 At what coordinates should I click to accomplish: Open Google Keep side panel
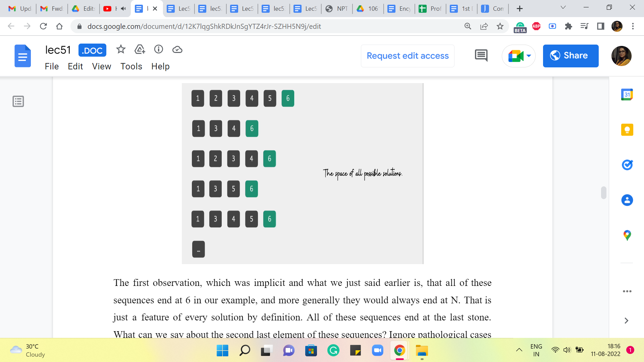point(627,130)
